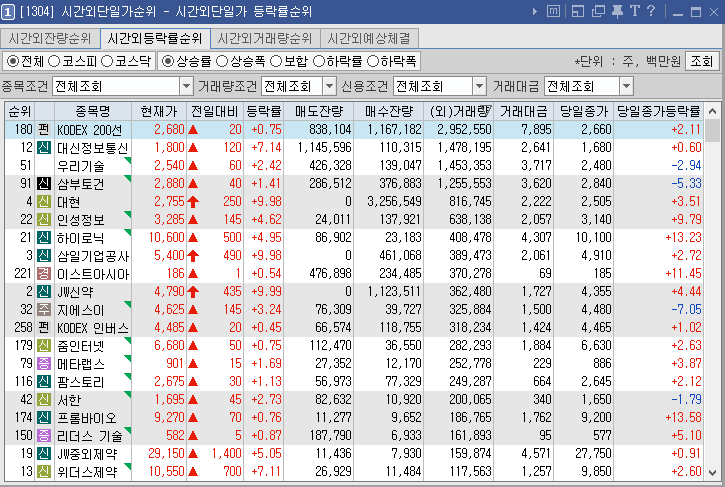Viewport: 725px width, 487px height.
Task: Click the 편 badge beside KODEX 200선
Action: point(44,129)
